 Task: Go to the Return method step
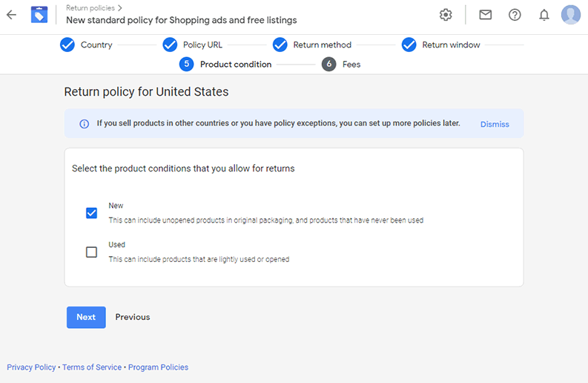pos(312,45)
